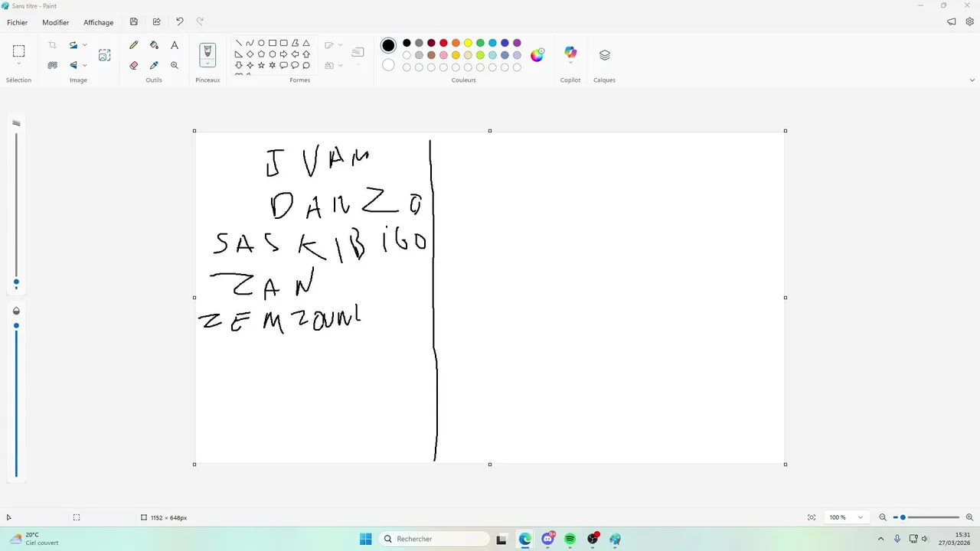The width and height of the screenshot is (980, 551).
Task: Open the Affichage menu
Action: (x=99, y=22)
